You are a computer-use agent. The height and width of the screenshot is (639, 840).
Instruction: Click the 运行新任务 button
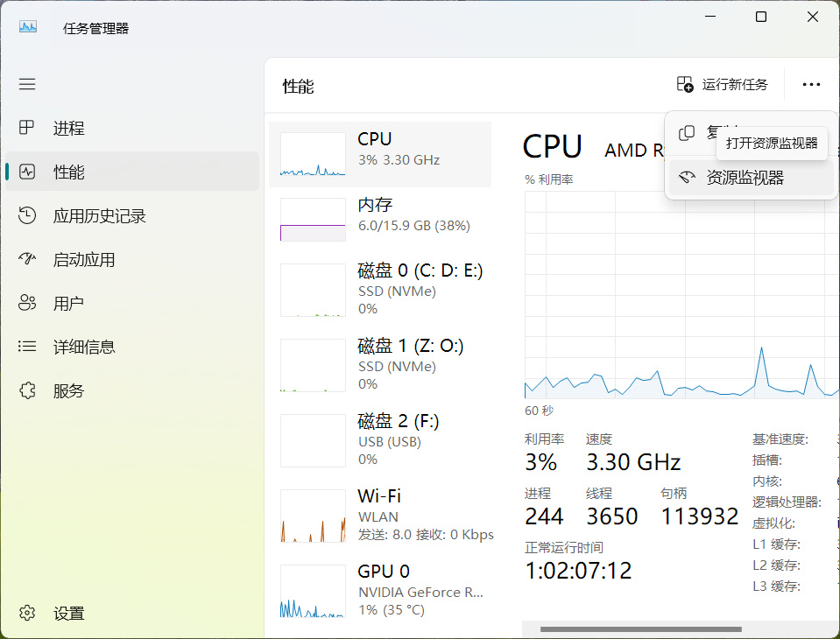[x=723, y=84]
